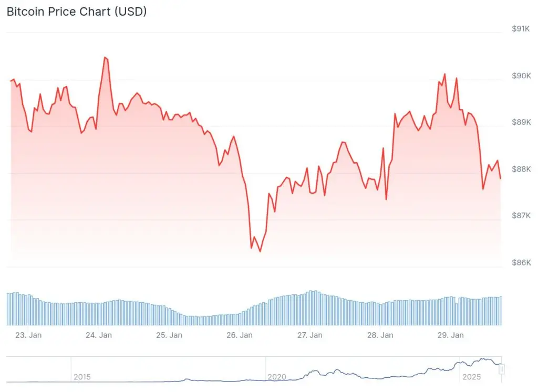The width and height of the screenshot is (538, 392).
Task: Click the highest price peak near 24 Jan
Action: tap(105, 57)
